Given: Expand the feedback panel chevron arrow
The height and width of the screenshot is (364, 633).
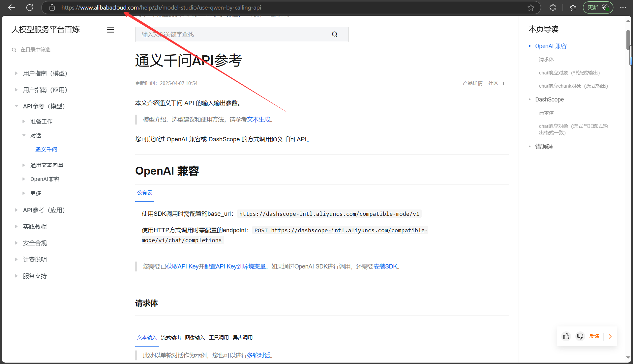Looking at the screenshot, I should coord(610,336).
